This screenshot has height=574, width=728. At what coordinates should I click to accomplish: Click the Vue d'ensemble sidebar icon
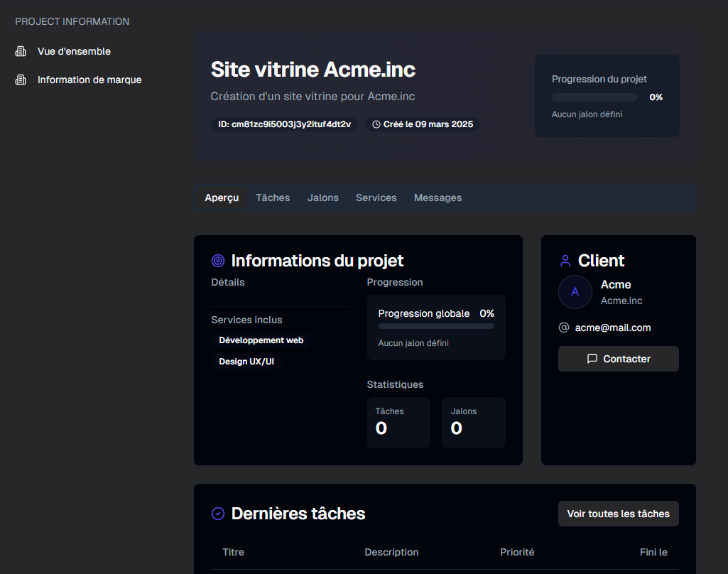(21, 51)
